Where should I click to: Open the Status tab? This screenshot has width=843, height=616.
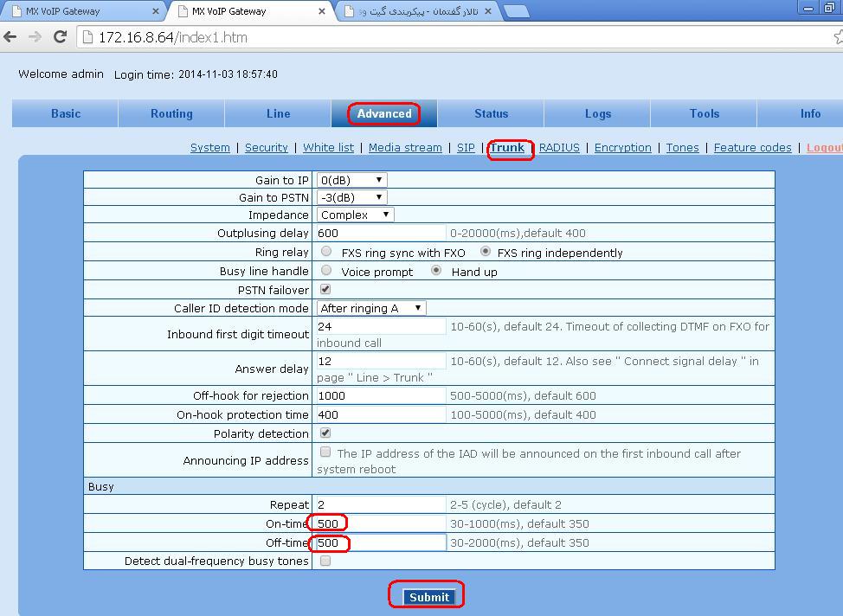tap(491, 113)
